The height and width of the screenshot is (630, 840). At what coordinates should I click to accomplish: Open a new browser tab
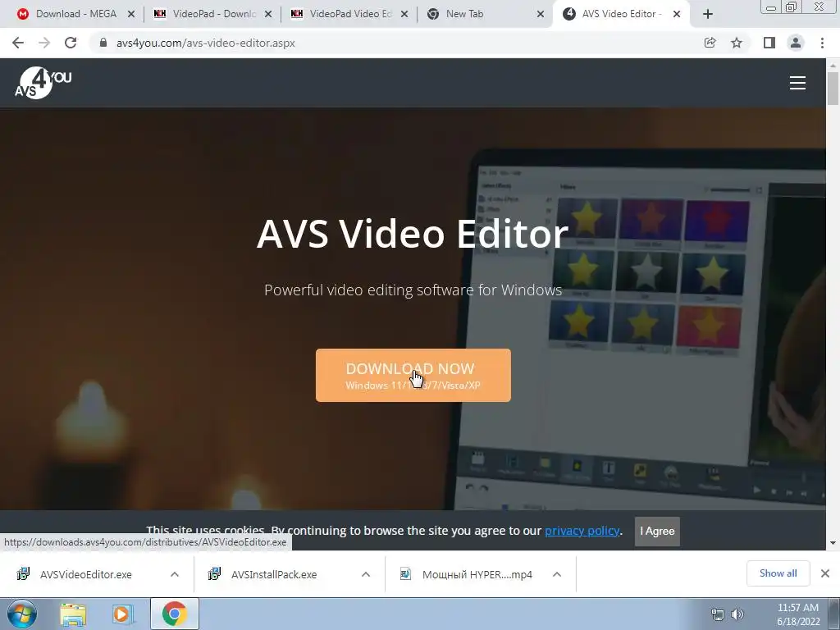(x=708, y=15)
